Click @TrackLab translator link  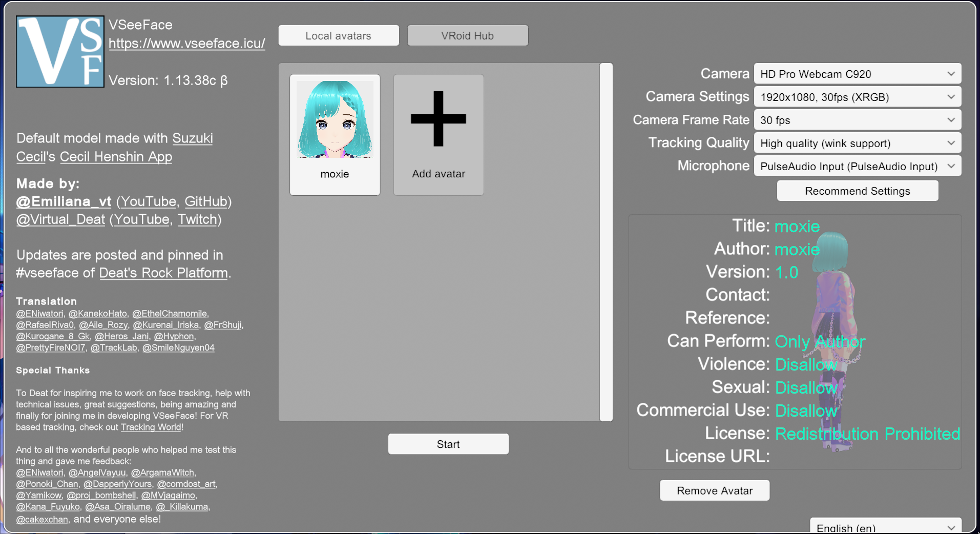click(114, 347)
